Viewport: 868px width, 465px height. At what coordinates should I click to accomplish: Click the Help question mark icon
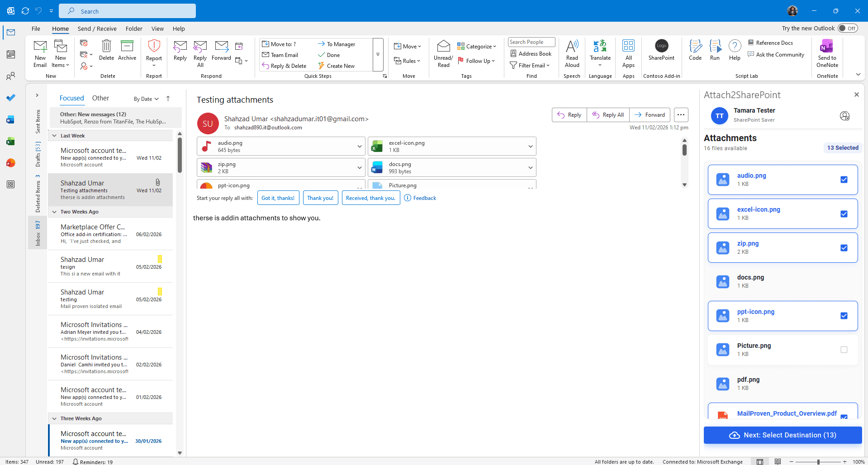pyautogui.click(x=735, y=46)
